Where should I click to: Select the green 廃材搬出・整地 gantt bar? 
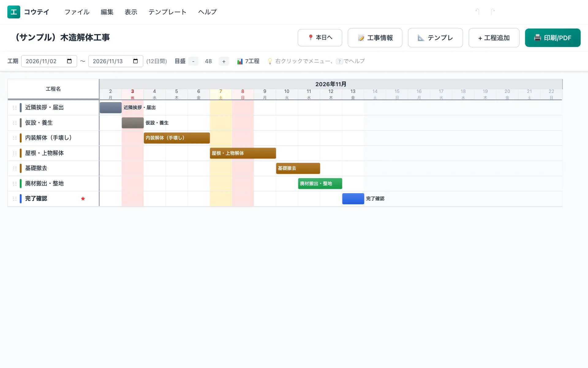(x=320, y=183)
